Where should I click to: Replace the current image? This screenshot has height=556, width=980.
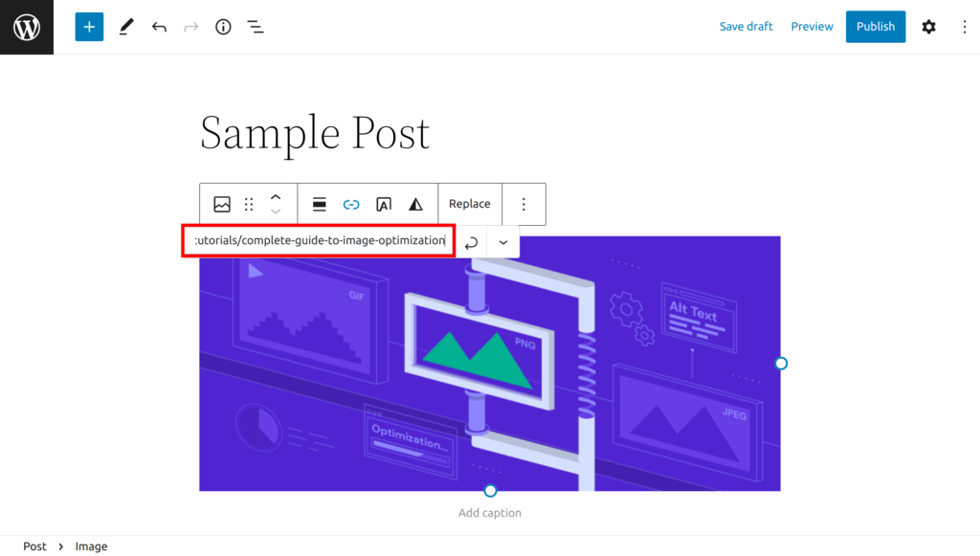pos(469,204)
